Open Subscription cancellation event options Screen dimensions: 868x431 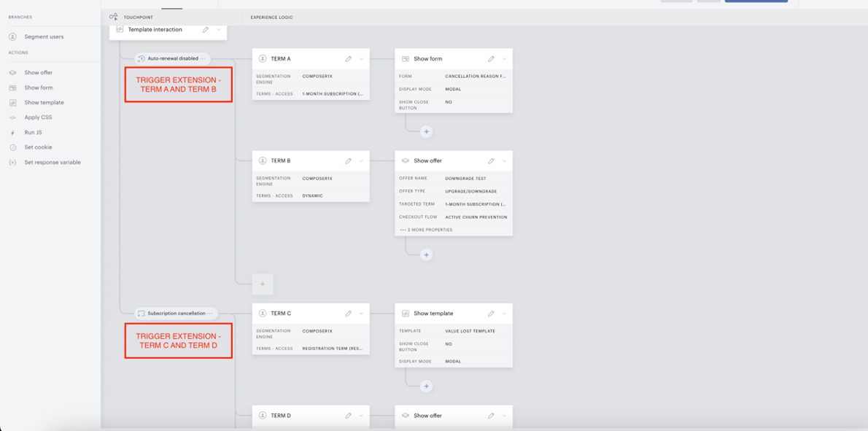[210, 313]
